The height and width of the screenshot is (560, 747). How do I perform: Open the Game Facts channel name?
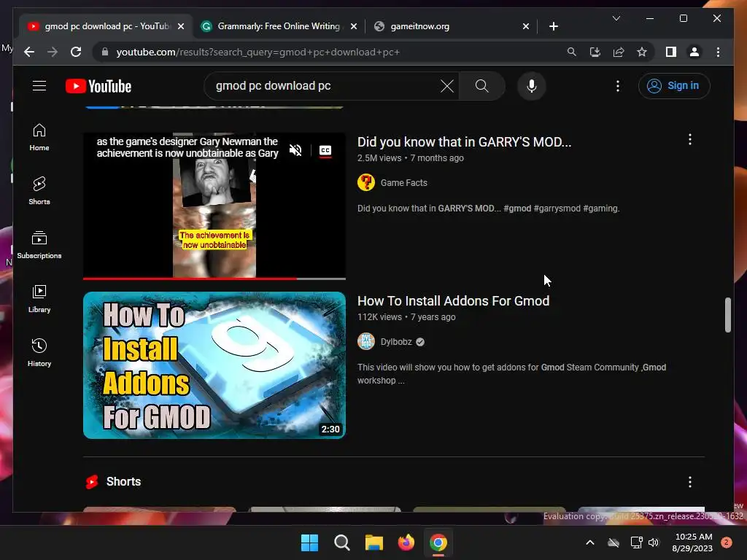pos(403,183)
